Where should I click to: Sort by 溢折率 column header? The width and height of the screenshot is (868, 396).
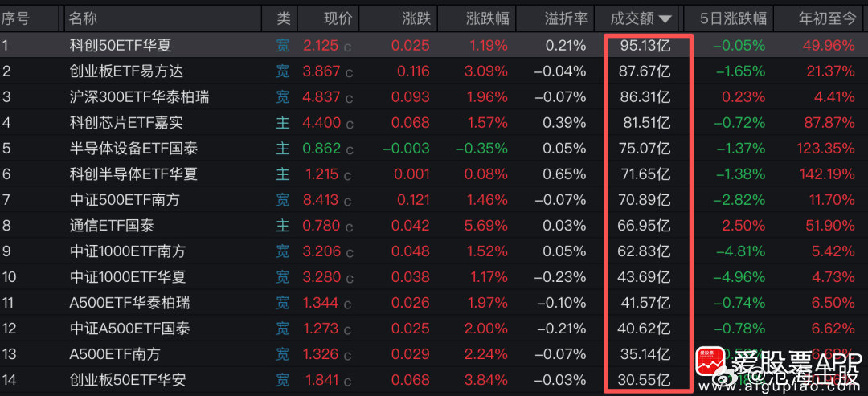566,18
